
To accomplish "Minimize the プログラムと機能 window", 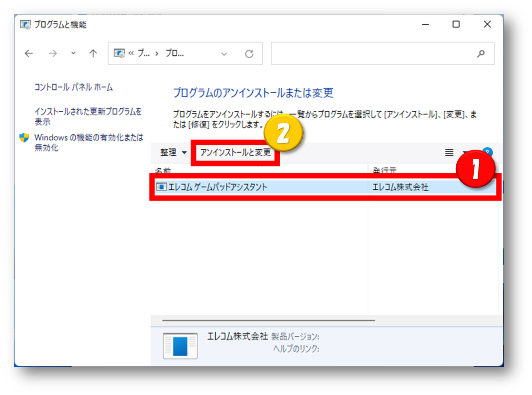I will tap(425, 25).
